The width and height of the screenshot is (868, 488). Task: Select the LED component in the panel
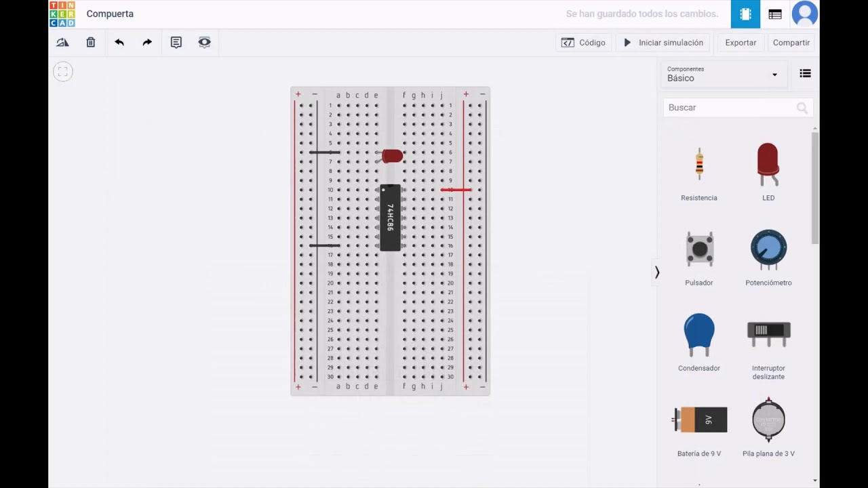(x=768, y=172)
